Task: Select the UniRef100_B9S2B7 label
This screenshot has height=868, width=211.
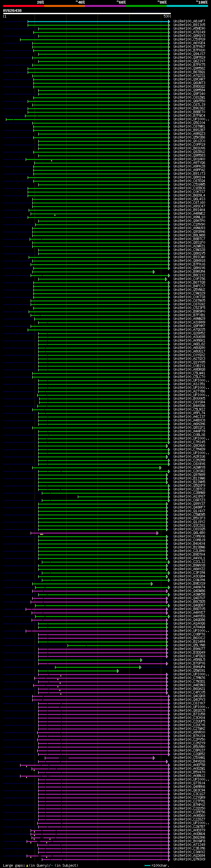Action: (190, 130)
